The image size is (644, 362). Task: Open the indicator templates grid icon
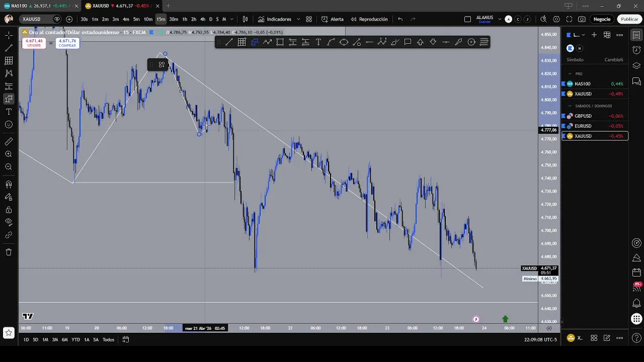point(309,19)
